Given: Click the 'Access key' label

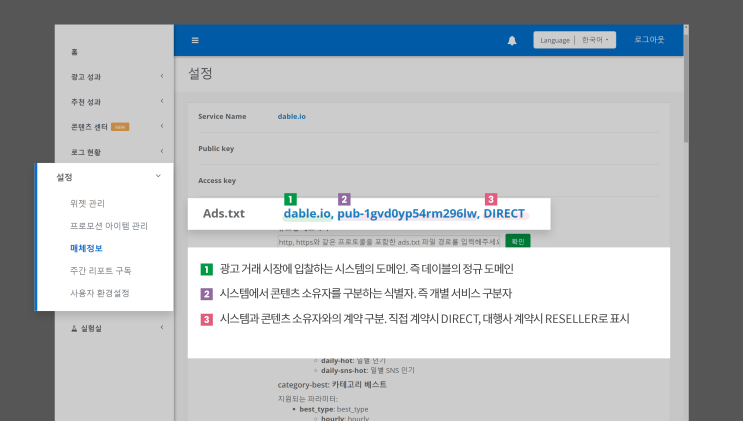Looking at the screenshot, I should pyautogui.click(x=217, y=181).
